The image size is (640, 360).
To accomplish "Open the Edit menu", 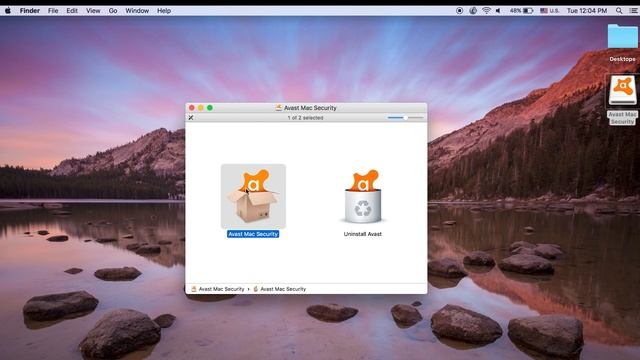I will pos(72,11).
